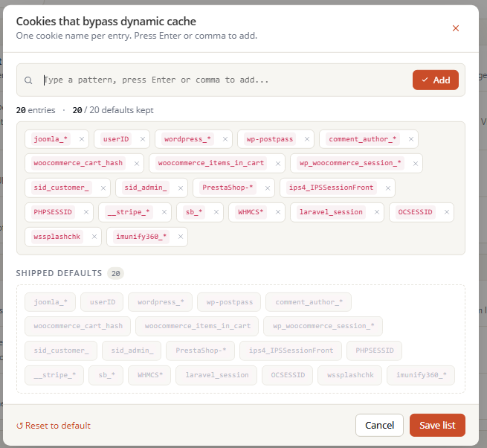Remove the OCSESSID entry

pos(447,212)
